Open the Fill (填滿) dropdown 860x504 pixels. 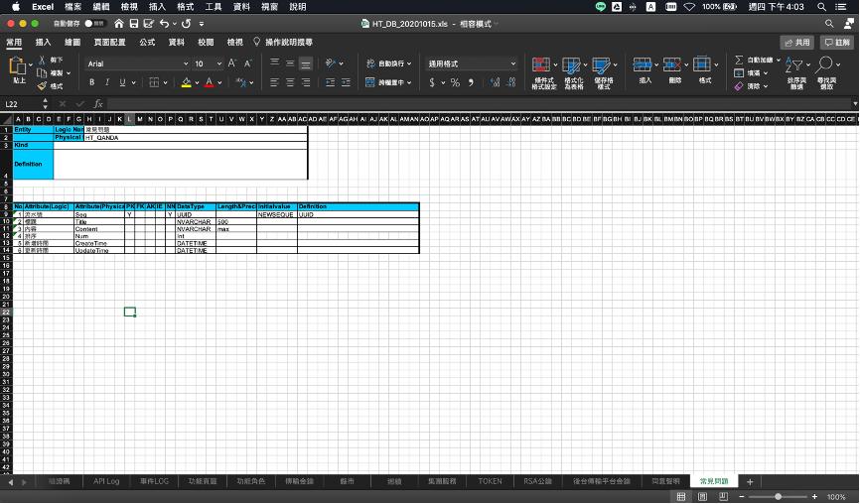751,72
